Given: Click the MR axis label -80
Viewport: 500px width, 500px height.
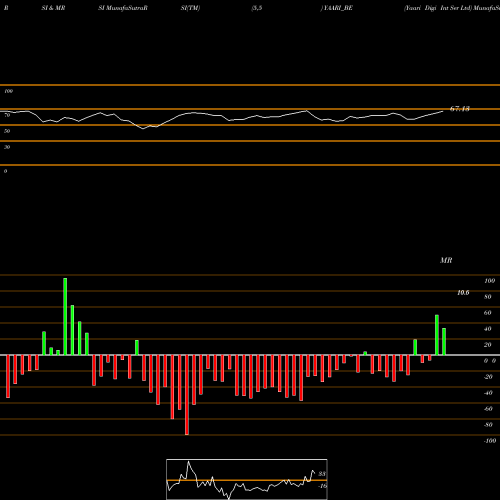Looking at the screenshot, I should click(x=488, y=425).
